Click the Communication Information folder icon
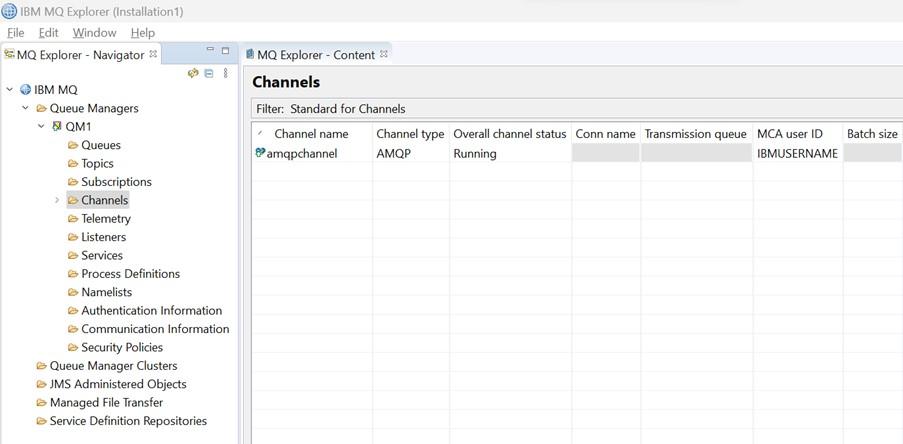903x444 pixels. [73, 329]
